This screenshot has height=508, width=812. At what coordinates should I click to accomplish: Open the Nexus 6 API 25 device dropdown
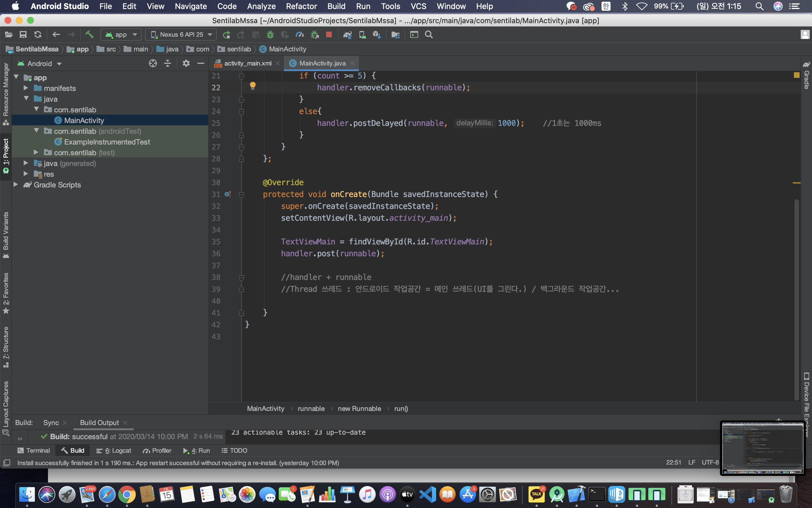pos(181,35)
